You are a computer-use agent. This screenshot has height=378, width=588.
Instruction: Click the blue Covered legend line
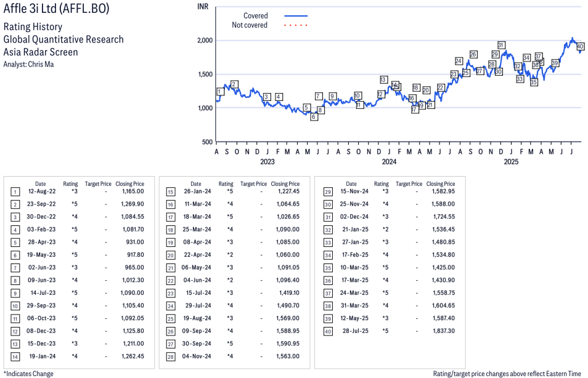coord(296,16)
